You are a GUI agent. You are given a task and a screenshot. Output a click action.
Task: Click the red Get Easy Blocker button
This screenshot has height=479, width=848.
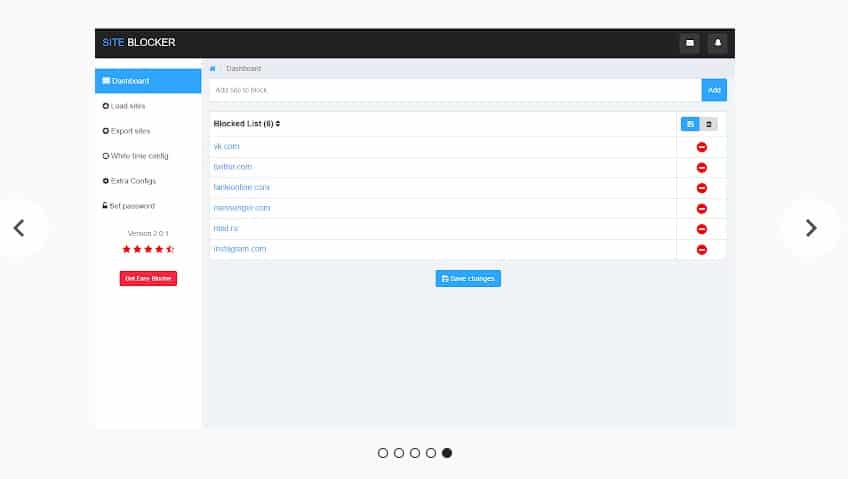click(x=148, y=278)
